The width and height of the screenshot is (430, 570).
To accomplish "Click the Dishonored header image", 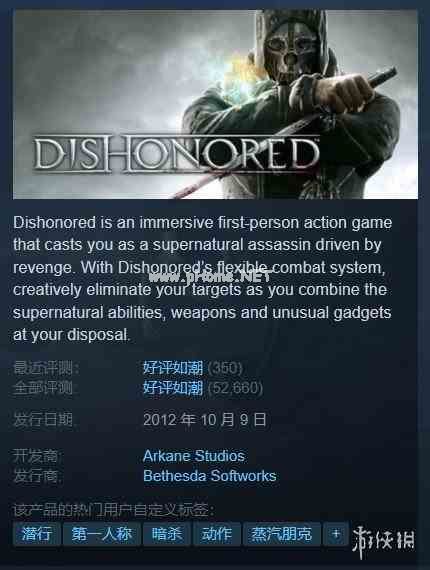I will (x=215, y=104).
